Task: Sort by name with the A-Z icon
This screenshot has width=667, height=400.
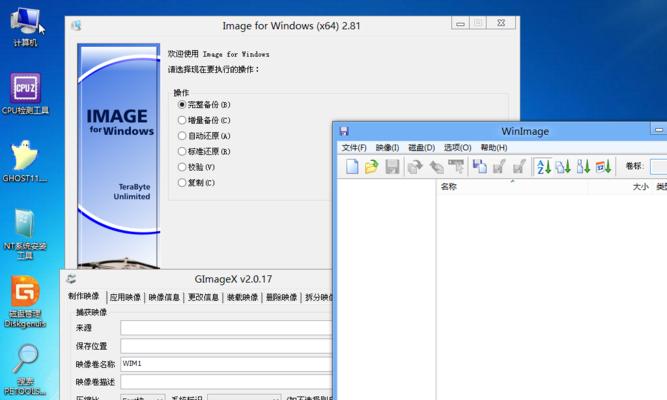Action: (x=543, y=166)
